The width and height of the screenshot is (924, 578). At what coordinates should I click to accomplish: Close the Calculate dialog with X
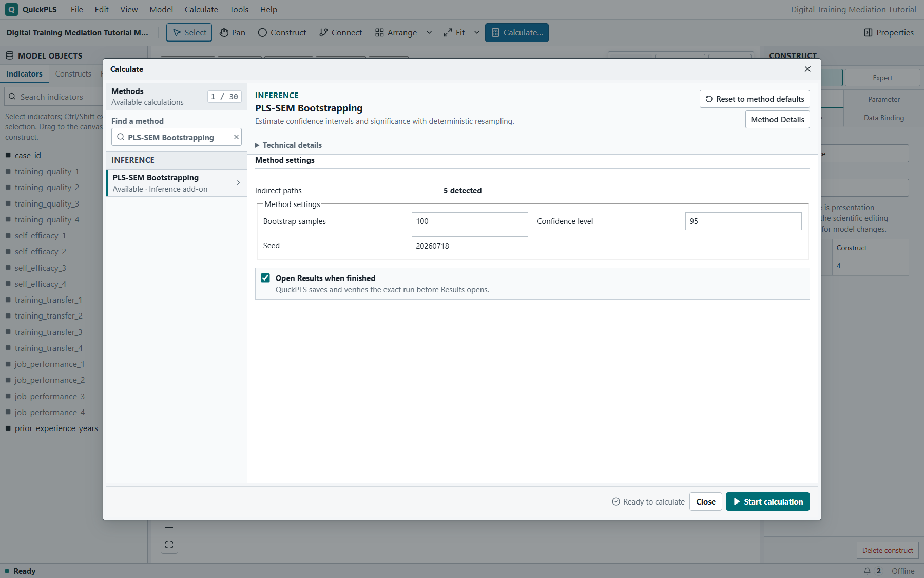point(807,69)
